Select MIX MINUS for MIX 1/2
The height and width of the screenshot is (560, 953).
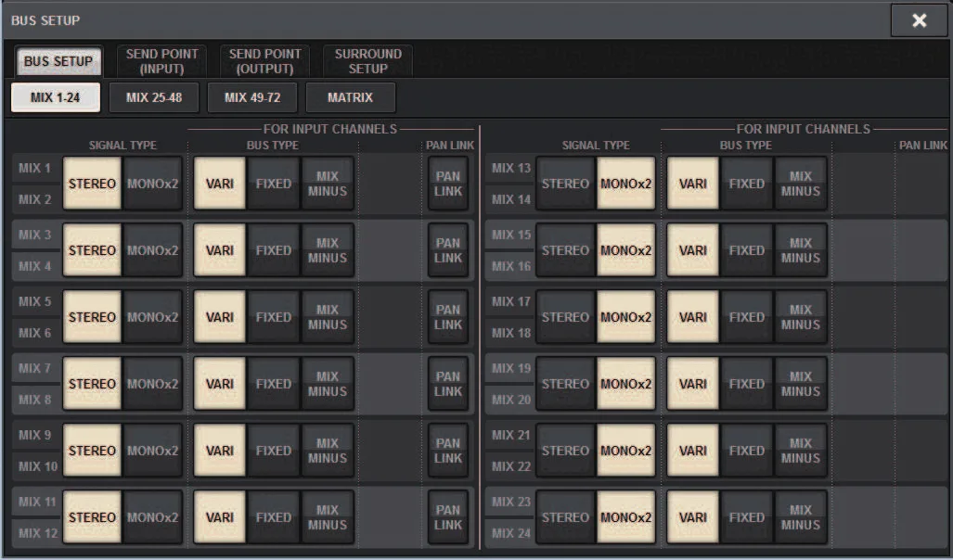(x=327, y=184)
